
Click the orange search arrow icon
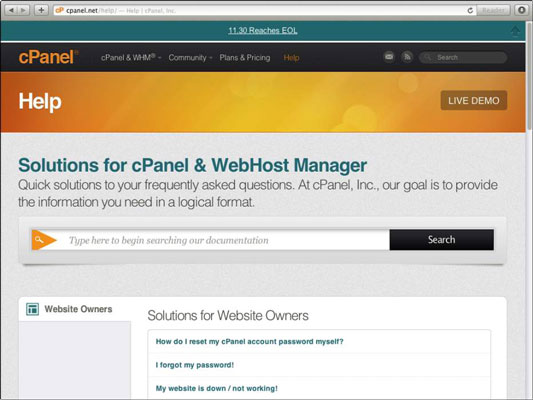[x=44, y=240]
